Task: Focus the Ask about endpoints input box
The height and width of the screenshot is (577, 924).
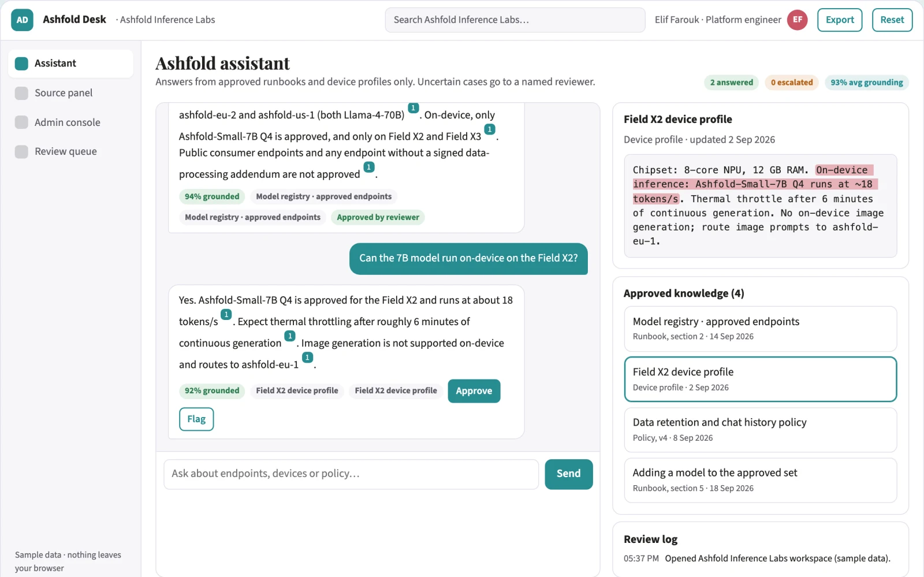Action: pos(351,474)
